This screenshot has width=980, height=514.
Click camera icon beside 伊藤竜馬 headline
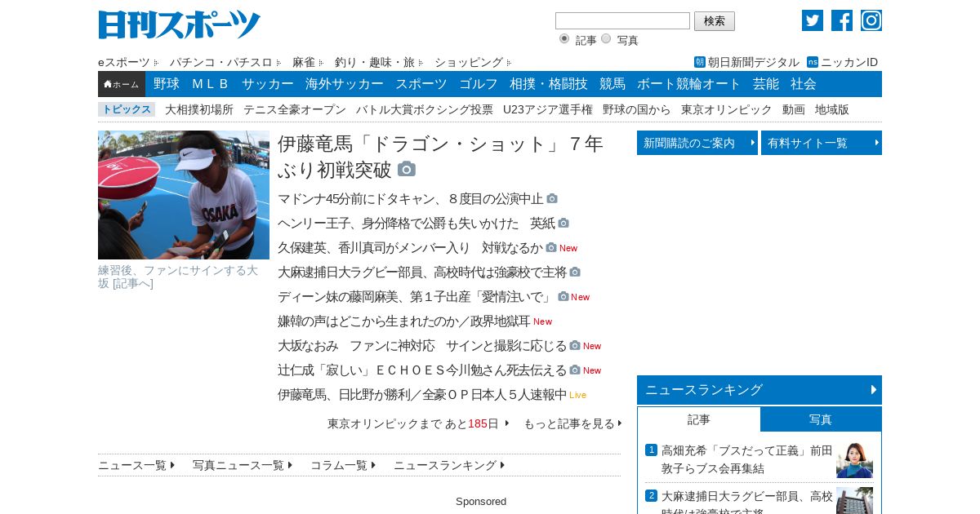407,169
